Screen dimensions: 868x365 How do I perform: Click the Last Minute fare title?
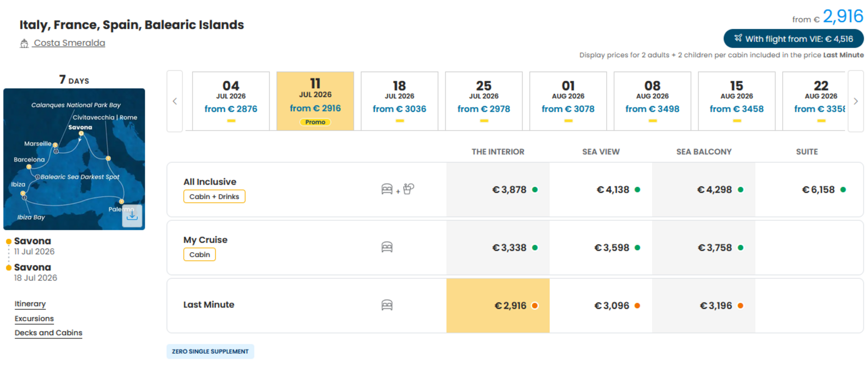coord(209,304)
